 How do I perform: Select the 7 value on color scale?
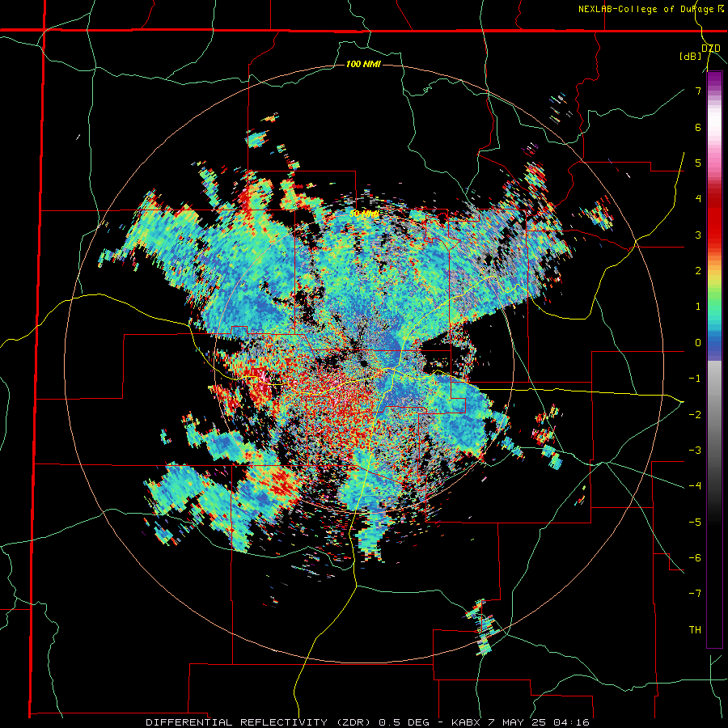pos(698,91)
